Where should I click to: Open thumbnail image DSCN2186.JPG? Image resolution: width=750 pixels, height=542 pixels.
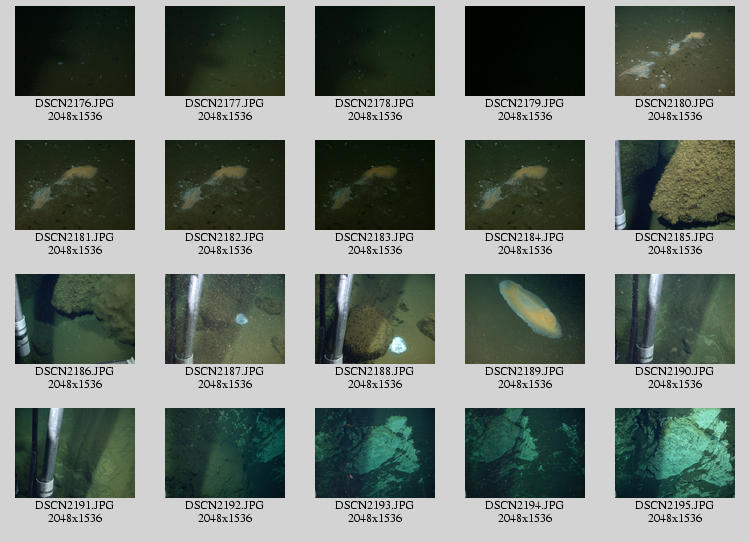click(x=75, y=319)
